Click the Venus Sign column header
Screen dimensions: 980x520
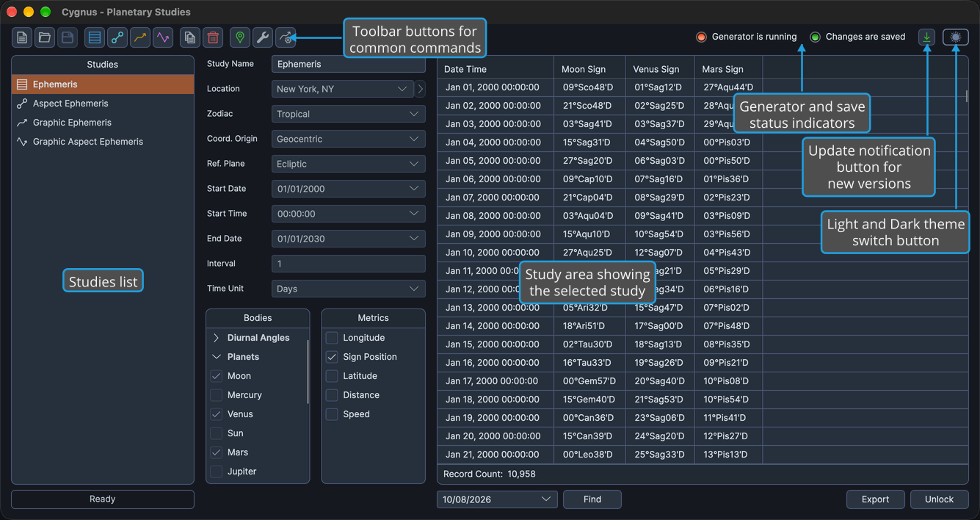click(x=660, y=69)
